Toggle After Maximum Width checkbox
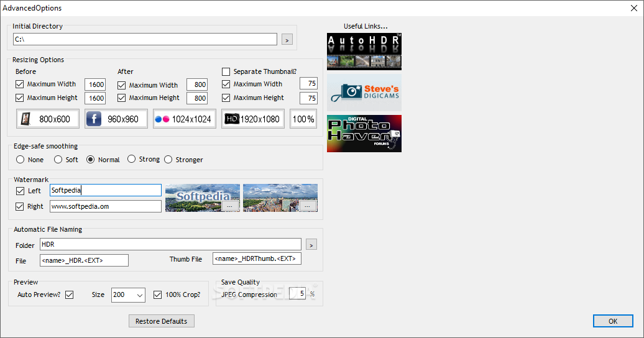This screenshot has height=338, width=644. 122,85
